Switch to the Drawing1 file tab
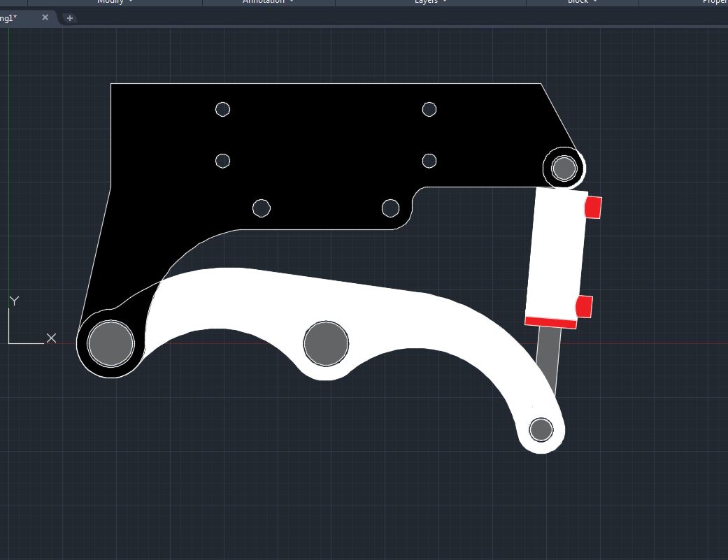Viewport: 728px width, 560px height. click(10, 17)
